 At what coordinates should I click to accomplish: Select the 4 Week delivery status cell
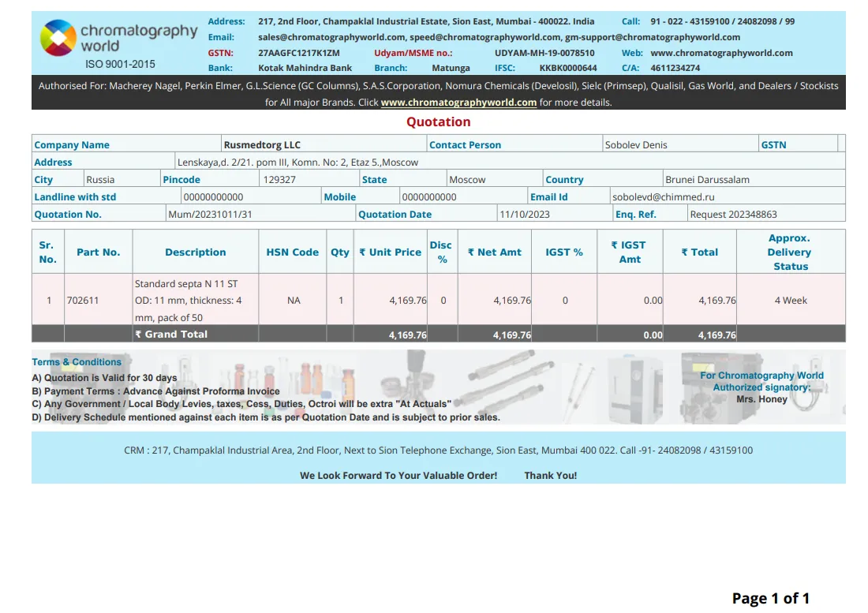791,301
